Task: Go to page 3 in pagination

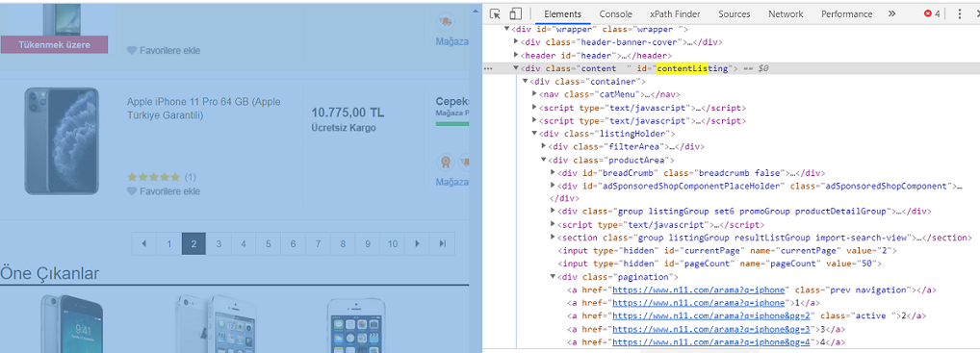Action: coord(219,243)
